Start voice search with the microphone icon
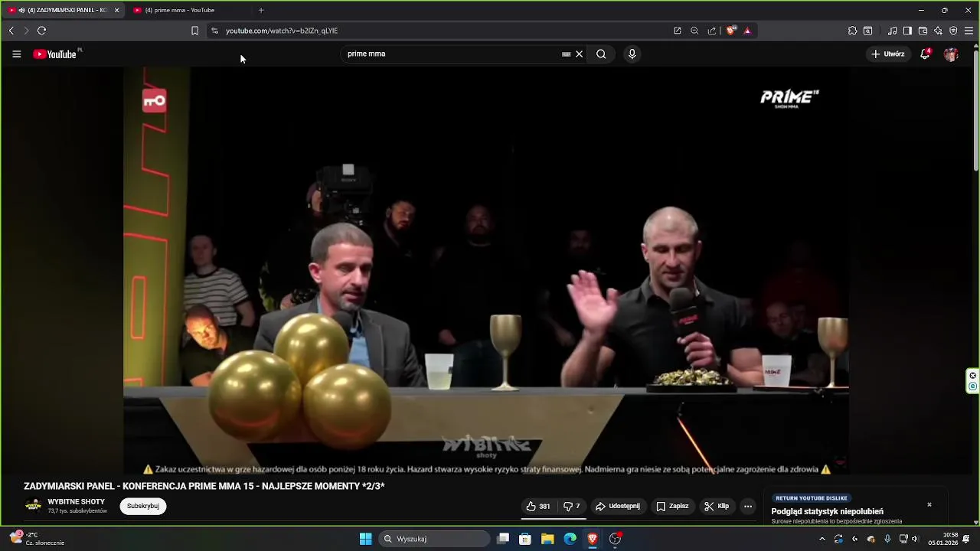Image resolution: width=980 pixels, height=551 pixels. click(x=632, y=54)
